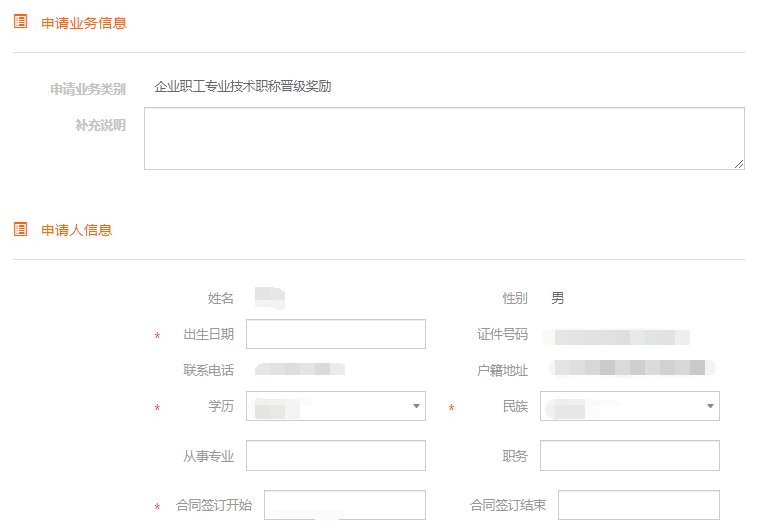
Task: Click the 申请业务类别 label
Action: coord(88,89)
